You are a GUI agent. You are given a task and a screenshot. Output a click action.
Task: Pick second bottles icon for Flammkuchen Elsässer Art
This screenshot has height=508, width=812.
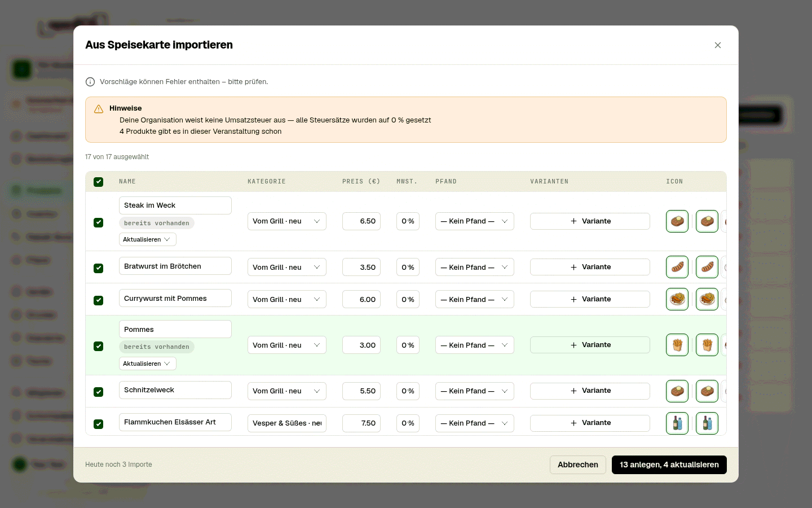click(707, 423)
